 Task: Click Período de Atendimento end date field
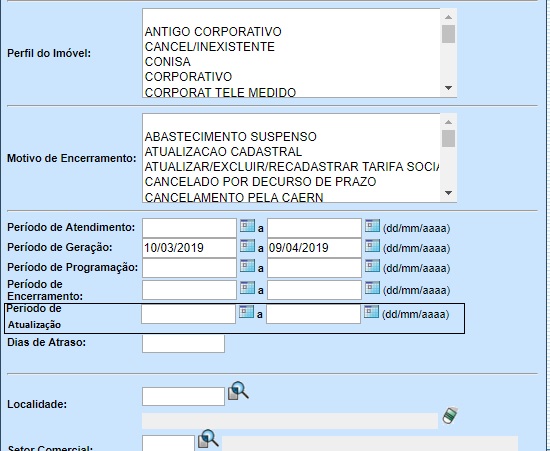(314, 228)
